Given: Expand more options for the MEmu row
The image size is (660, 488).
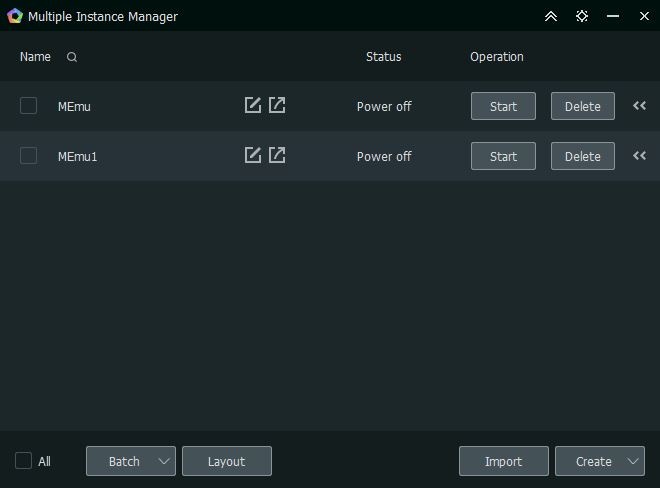Looking at the screenshot, I should pos(639,106).
